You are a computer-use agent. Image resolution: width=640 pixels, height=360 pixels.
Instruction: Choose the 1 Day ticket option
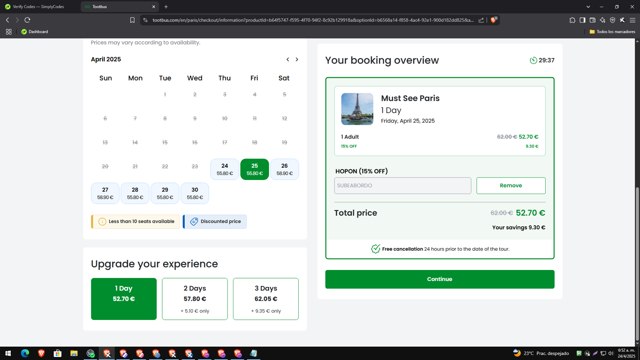(x=124, y=299)
